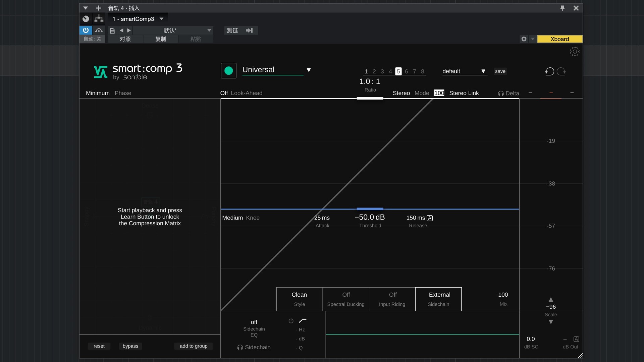644x362 pixels.
Task: Click the blue threshold line handle
Action: tap(370, 209)
